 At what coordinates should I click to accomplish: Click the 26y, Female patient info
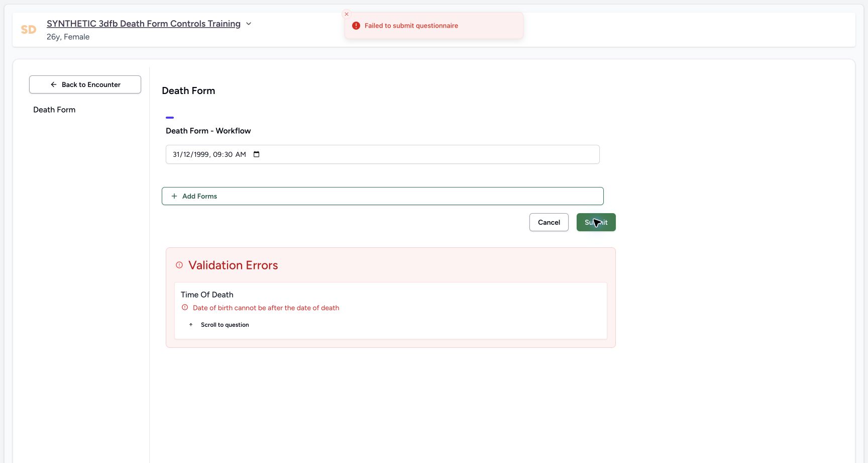[x=68, y=37]
